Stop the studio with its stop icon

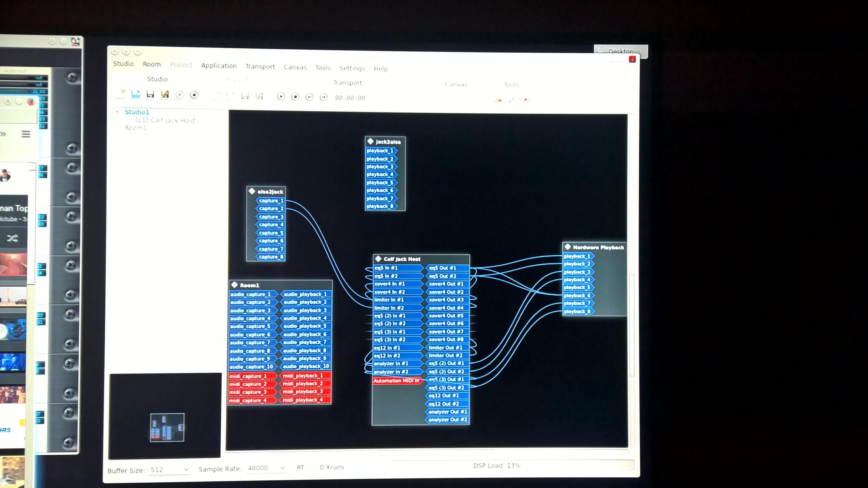(194, 95)
